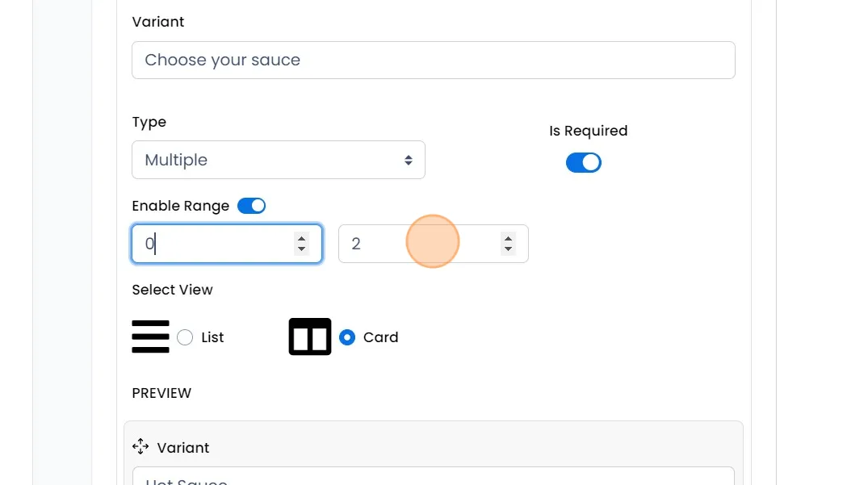
Task: Decrement the minimum range value arrow
Action: pos(301,249)
